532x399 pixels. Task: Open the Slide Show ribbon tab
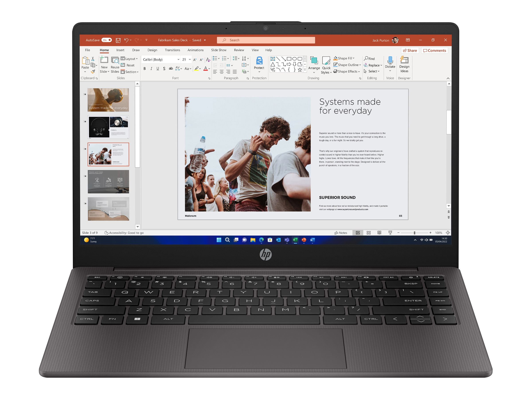[219, 50]
